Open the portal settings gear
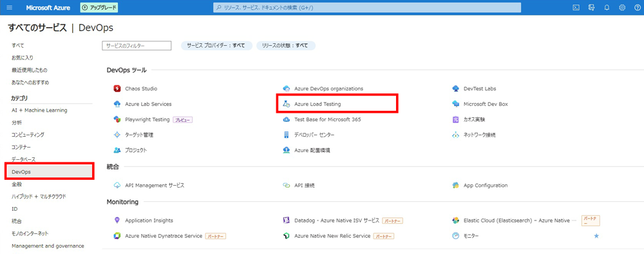Screen dimensions: 644x254 pos(622,8)
